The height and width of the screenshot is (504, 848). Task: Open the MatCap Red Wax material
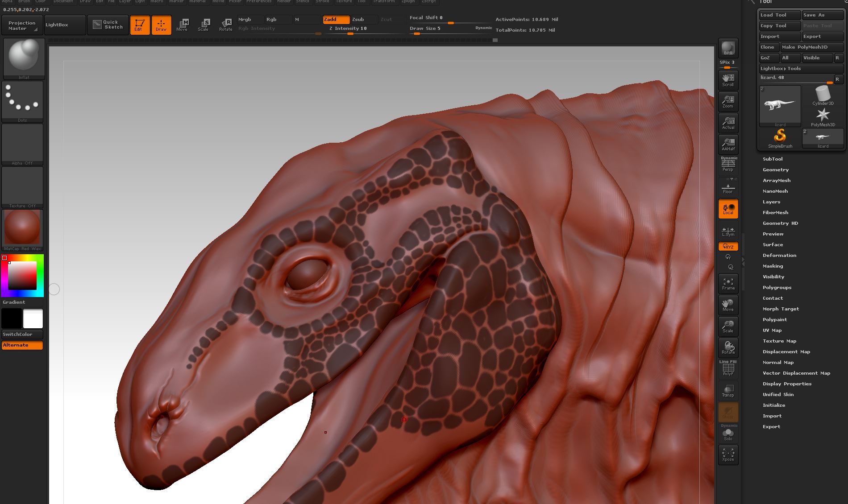(22, 230)
